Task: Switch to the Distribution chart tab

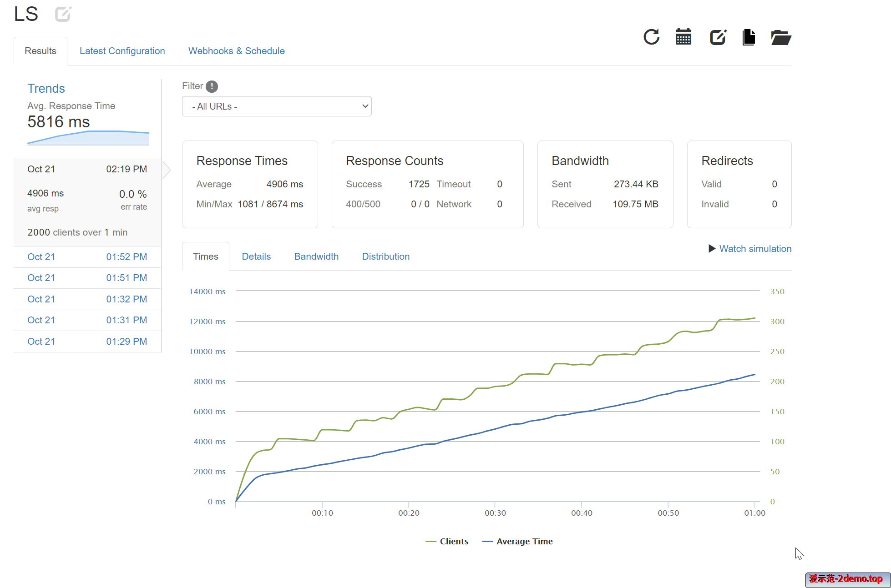Action: [385, 256]
